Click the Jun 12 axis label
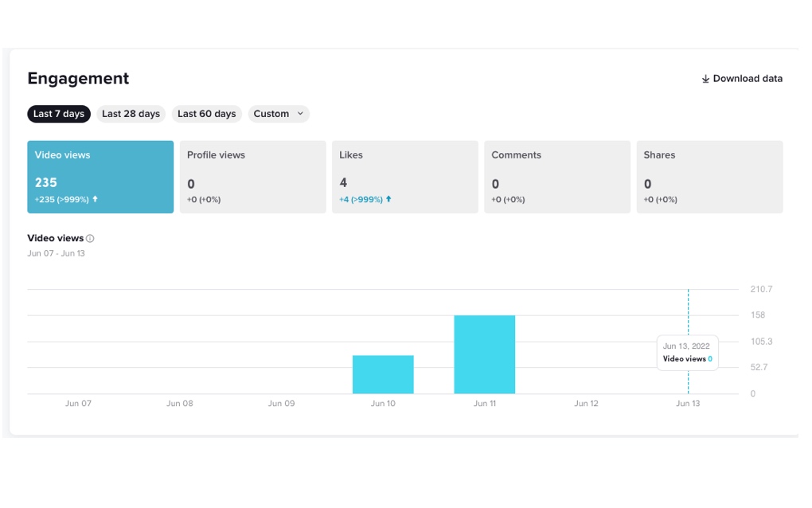Image resolution: width=812 pixels, height=508 pixels. coord(586,404)
